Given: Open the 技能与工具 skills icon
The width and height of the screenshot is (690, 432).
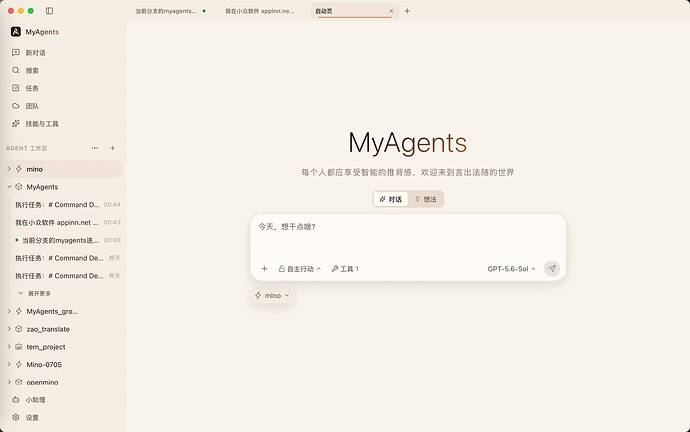Looking at the screenshot, I should [16, 124].
